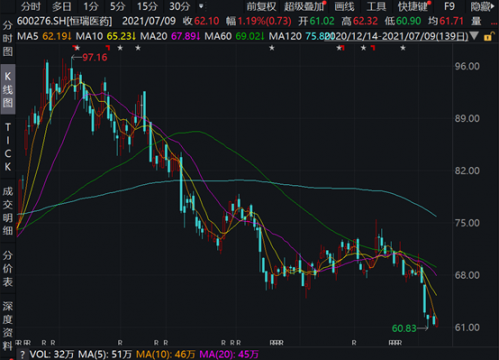499x360 pixels.
Task: Click the MA(20): 45万 volume label
Action: 229,354
